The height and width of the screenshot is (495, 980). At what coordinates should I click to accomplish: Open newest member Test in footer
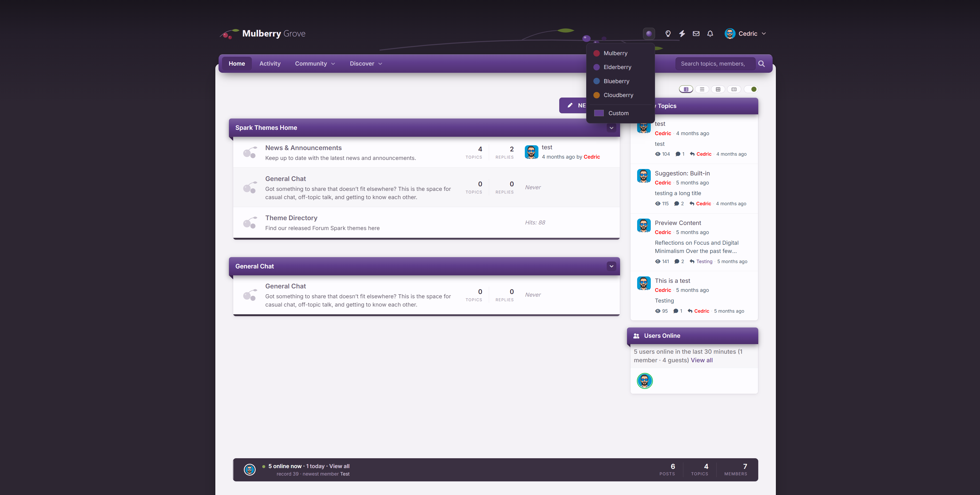(x=345, y=474)
